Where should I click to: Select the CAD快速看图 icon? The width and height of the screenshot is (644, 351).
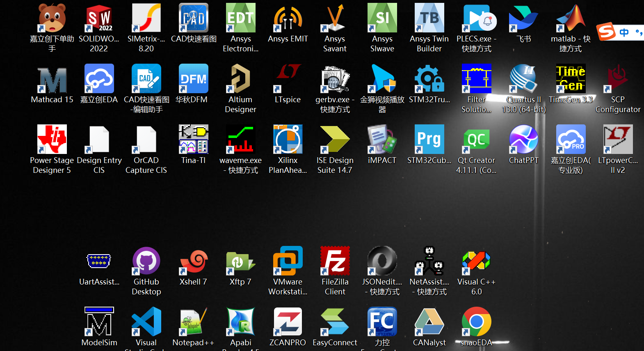193,18
